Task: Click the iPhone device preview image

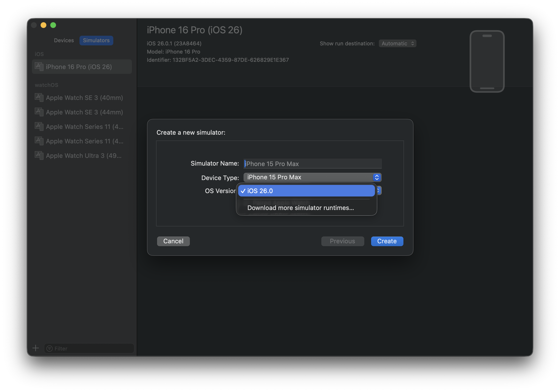Action: point(487,61)
